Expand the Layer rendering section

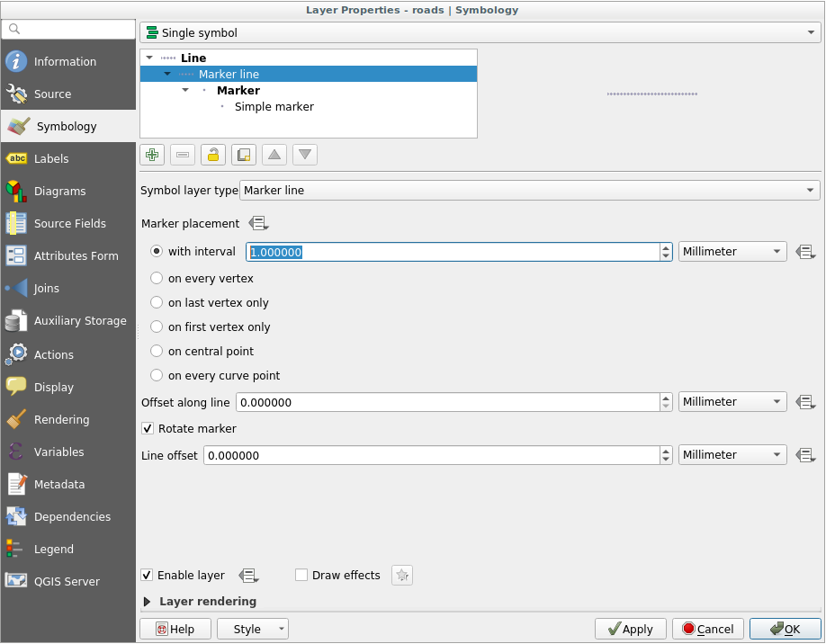[148, 602]
